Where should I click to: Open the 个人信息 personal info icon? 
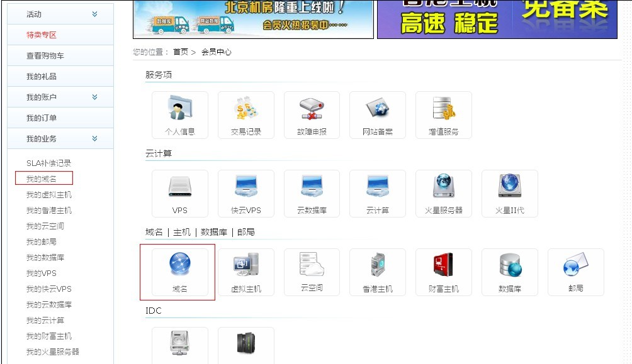click(179, 109)
